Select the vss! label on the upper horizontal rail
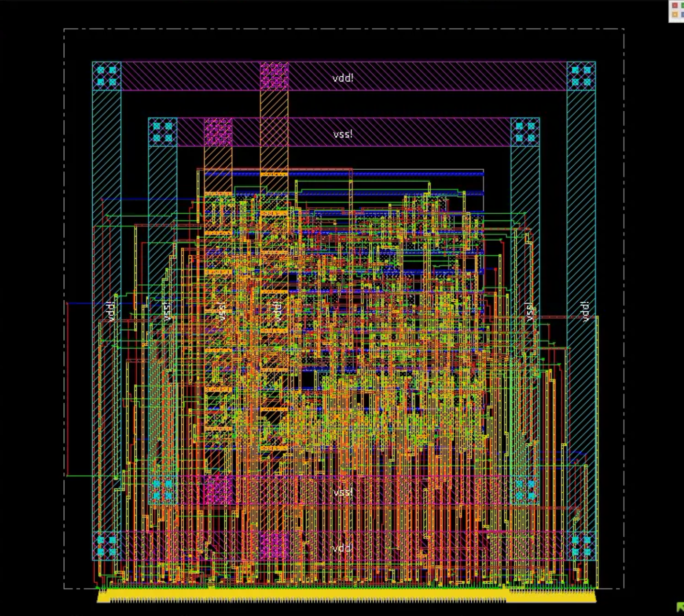Viewport: 684px width, 616px height. 343,134
